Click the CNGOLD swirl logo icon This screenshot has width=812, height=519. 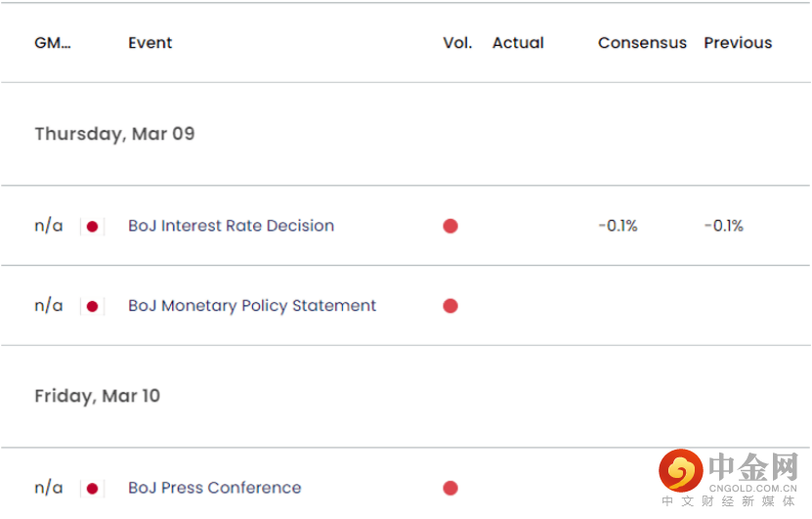pyautogui.click(x=680, y=471)
